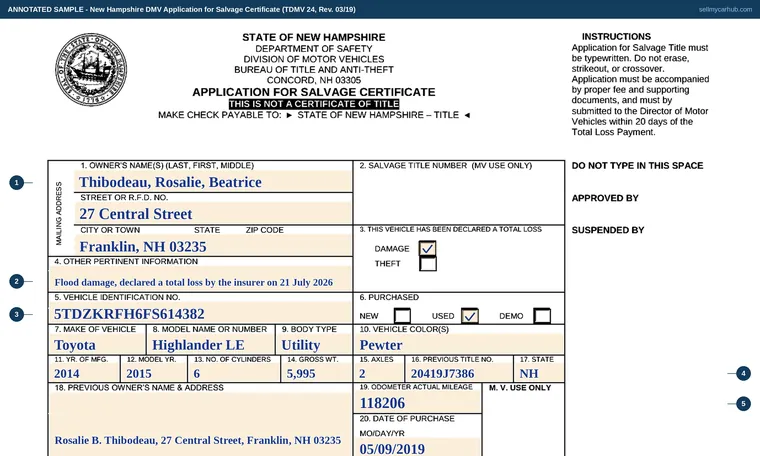
Task: Click the title state field 'NH'
Action: point(539,373)
